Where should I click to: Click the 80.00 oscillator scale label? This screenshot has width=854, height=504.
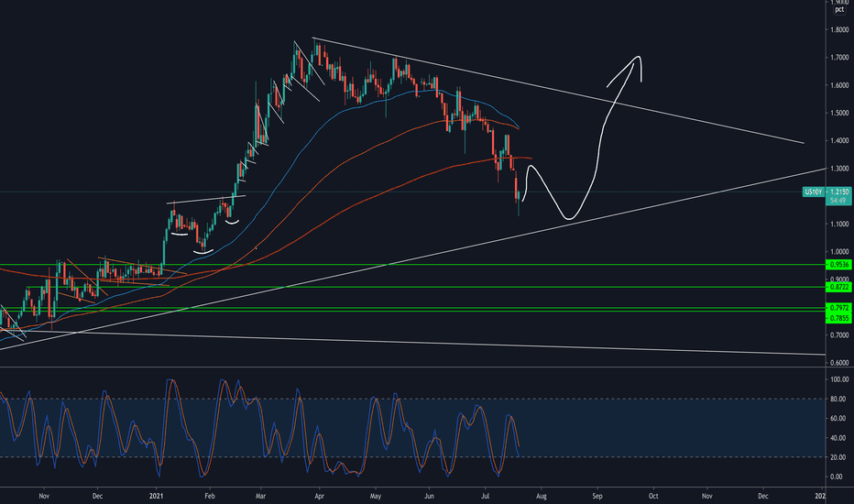838,399
